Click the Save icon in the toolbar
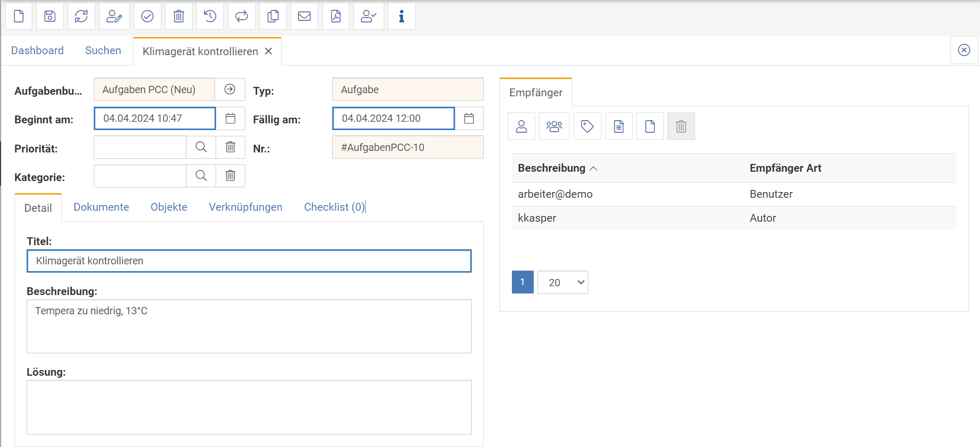The width and height of the screenshot is (980, 447). 50,17
